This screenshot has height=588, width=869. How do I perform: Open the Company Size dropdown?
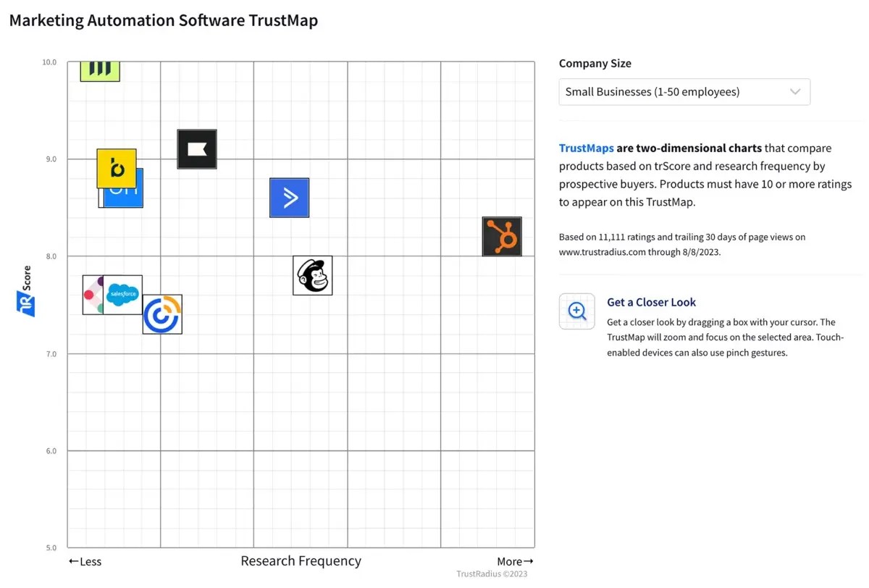[x=684, y=92]
